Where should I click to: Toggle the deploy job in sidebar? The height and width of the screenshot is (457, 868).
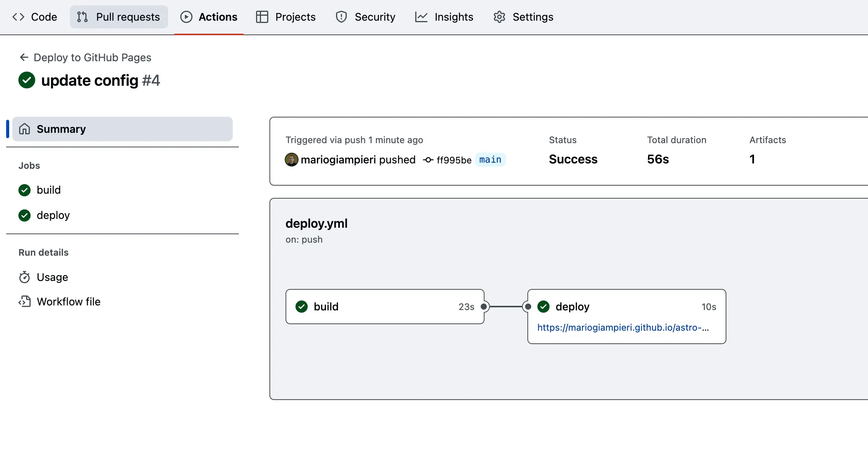pos(53,215)
